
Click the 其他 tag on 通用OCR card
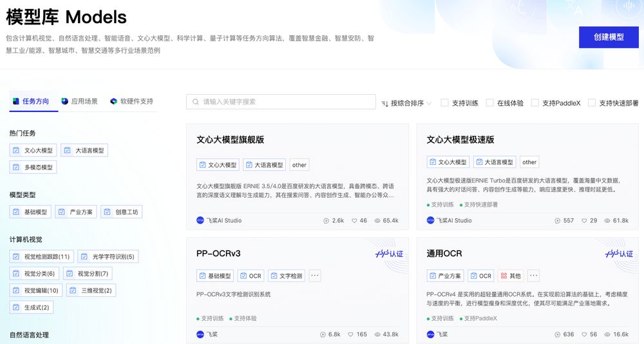(x=511, y=276)
